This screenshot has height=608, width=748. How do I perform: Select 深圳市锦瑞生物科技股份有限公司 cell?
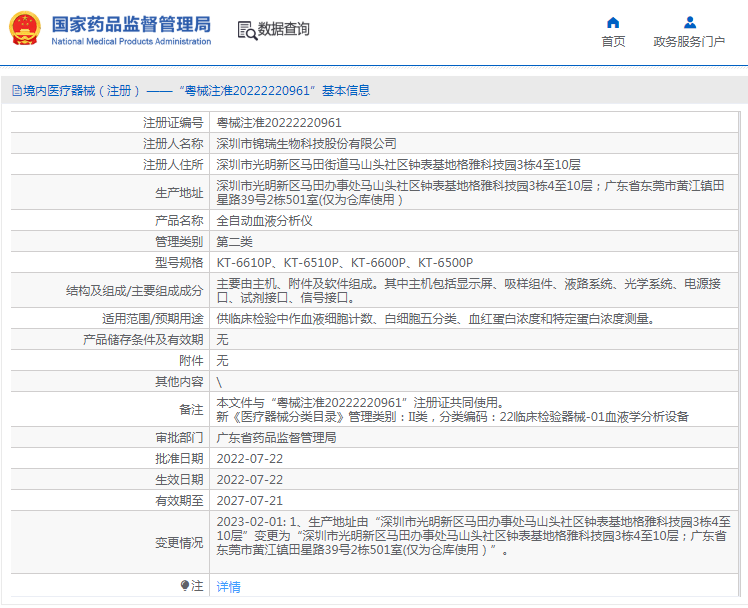pyautogui.click(x=306, y=144)
